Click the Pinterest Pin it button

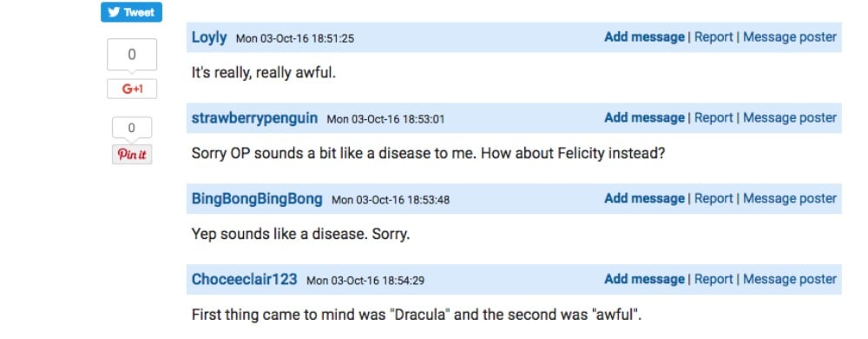pos(132,155)
